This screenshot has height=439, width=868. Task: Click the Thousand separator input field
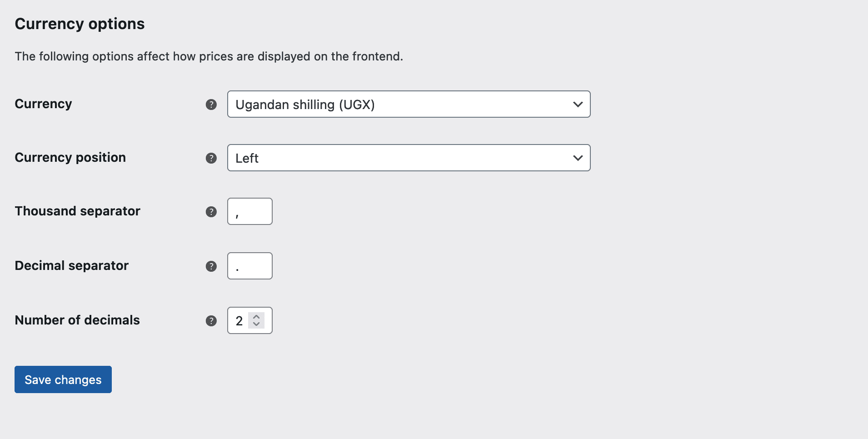pyautogui.click(x=249, y=211)
